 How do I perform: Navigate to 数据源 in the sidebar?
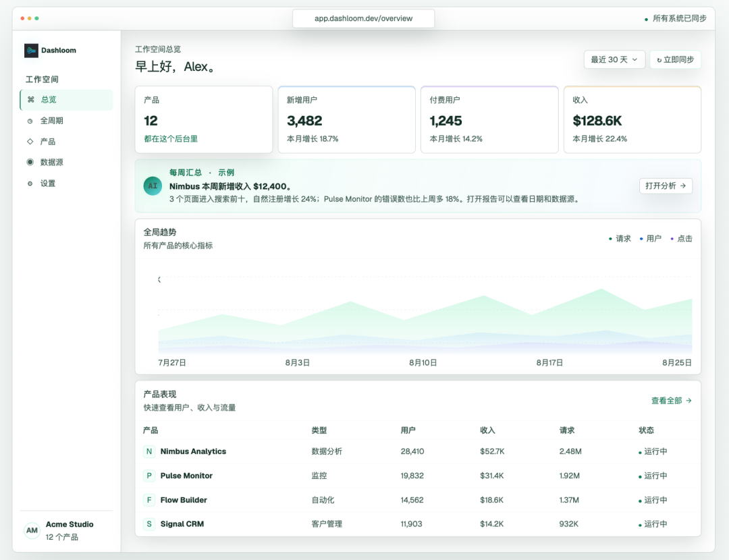coord(66,162)
